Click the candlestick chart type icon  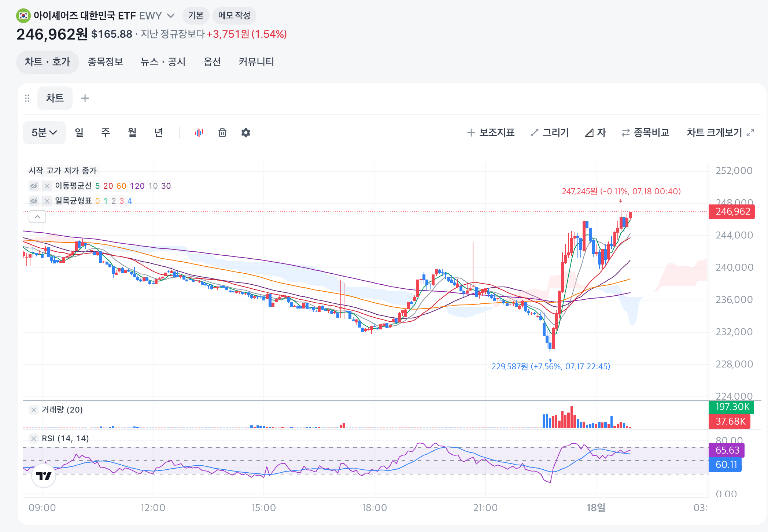pos(199,133)
